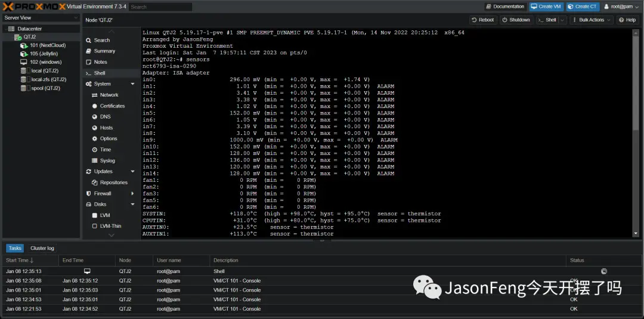Click the Shutdown button

(x=516, y=20)
